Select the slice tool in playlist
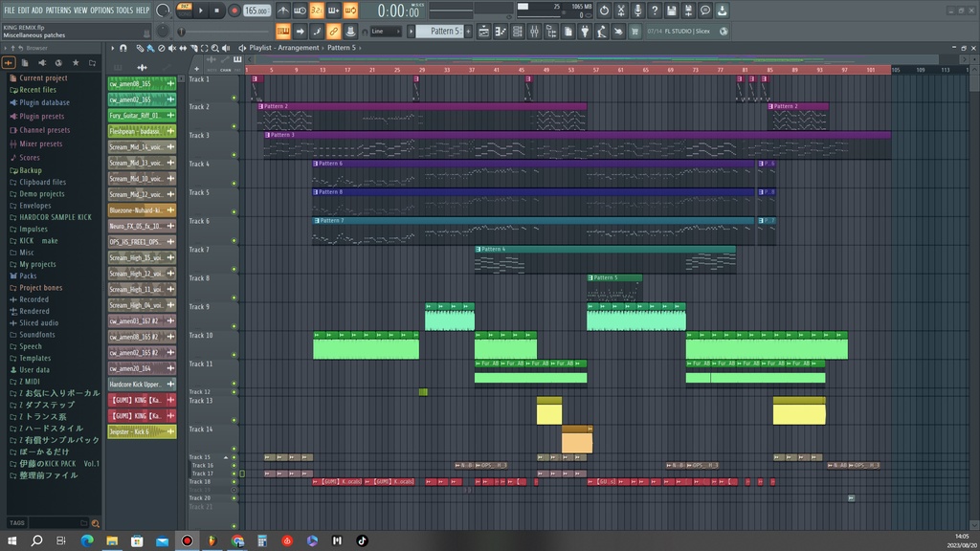This screenshot has width=980, height=551. (x=193, y=48)
